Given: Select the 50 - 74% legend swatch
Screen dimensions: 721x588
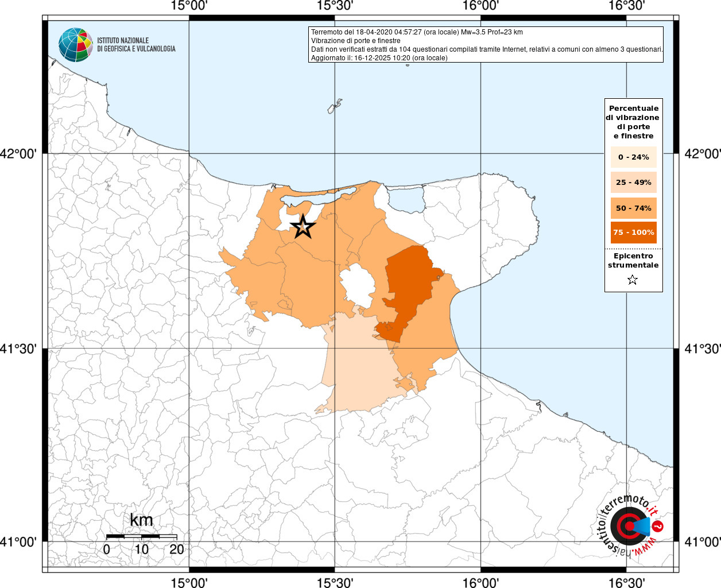Looking at the screenshot, I should (633, 208).
